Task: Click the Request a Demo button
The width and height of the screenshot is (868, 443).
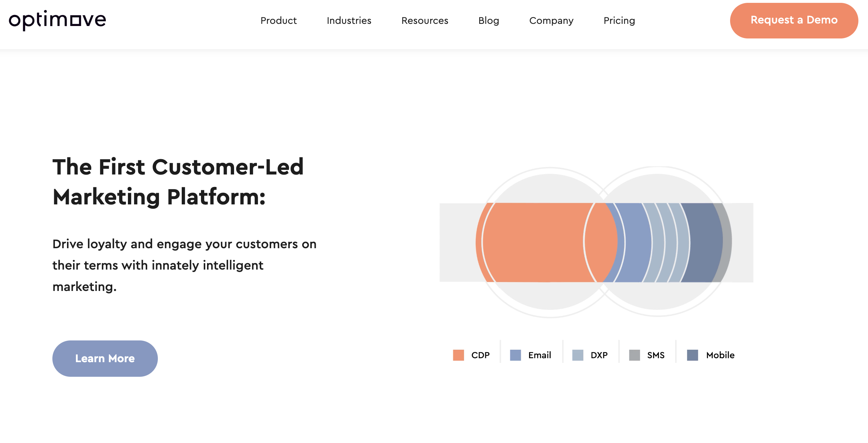Action: pos(794,20)
